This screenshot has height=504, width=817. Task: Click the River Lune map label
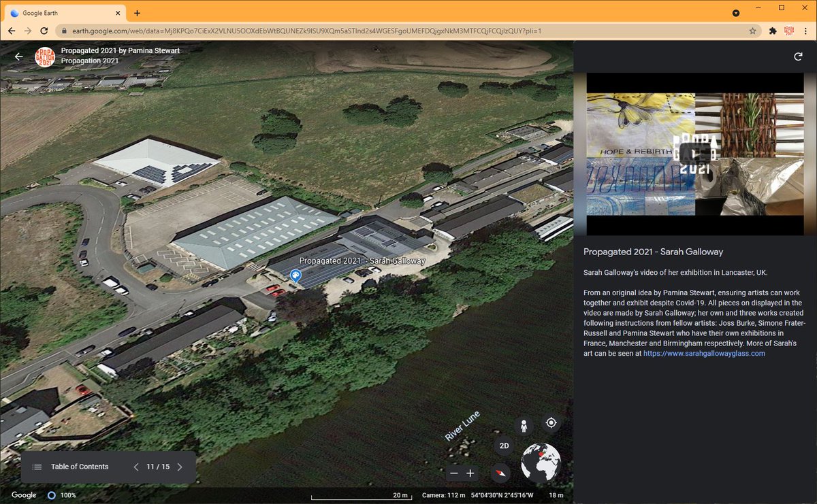(463, 426)
